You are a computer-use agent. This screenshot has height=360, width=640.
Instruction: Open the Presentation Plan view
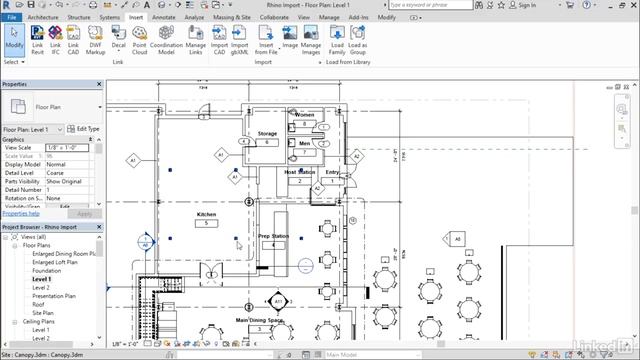tap(54, 296)
